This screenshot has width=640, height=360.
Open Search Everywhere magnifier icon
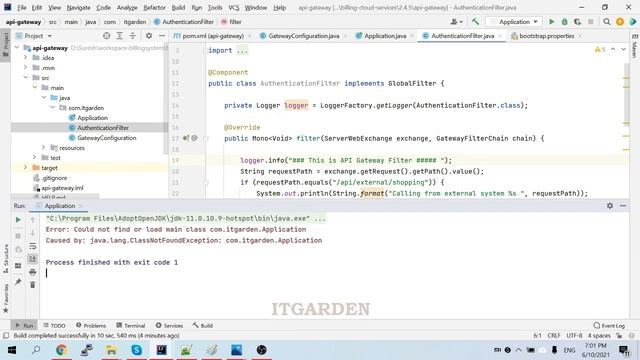pos(607,22)
